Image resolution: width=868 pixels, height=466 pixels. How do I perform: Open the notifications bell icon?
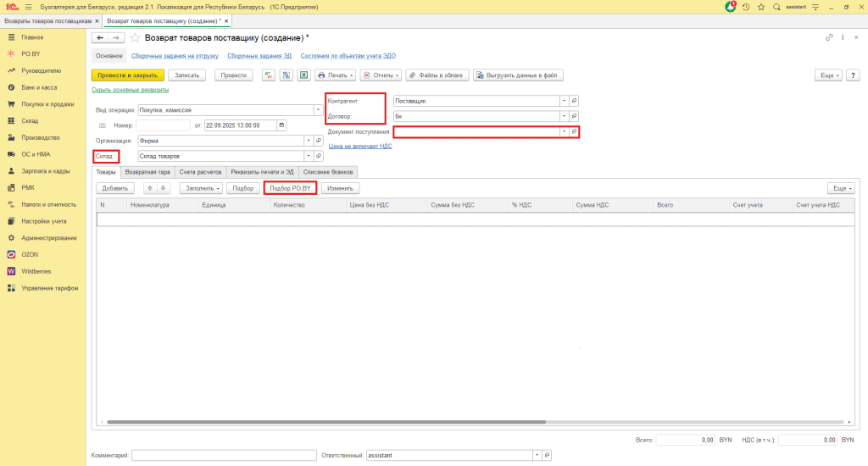click(x=731, y=7)
